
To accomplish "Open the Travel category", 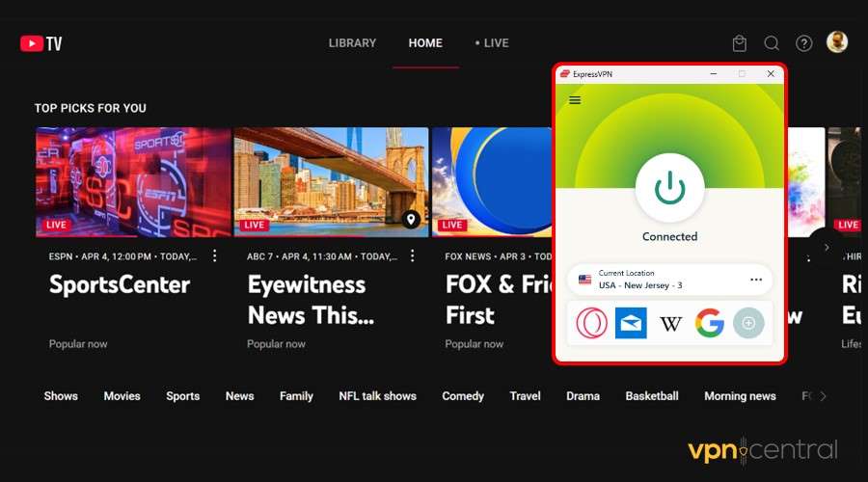I will (525, 396).
